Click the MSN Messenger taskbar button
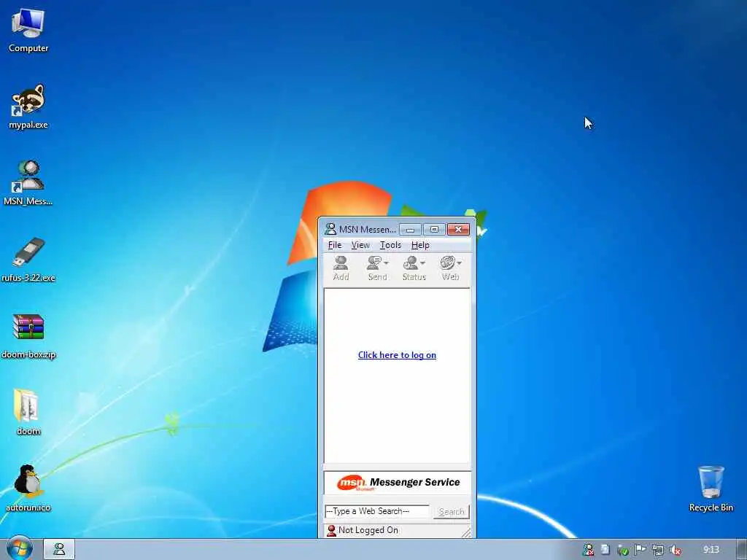Image resolution: width=747 pixels, height=560 pixels. [x=59, y=549]
